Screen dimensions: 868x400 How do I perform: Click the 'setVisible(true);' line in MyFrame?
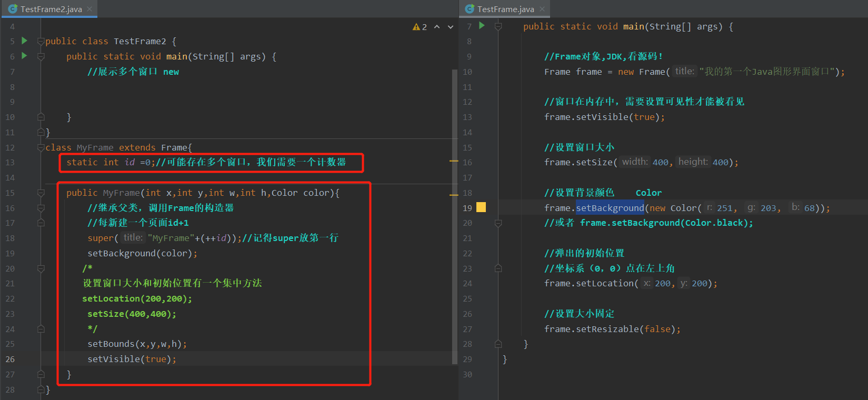132,359
